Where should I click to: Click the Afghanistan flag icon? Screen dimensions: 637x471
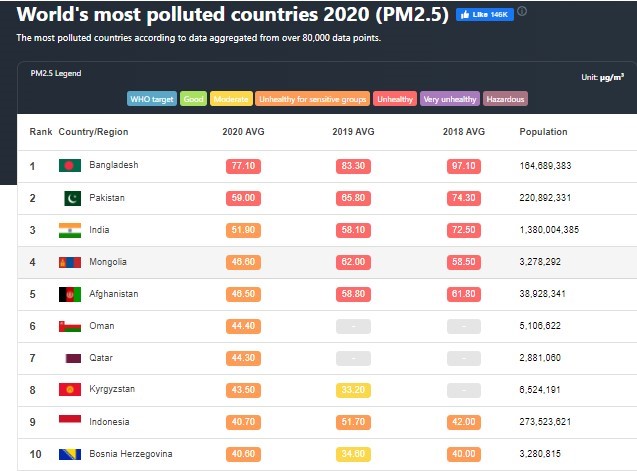coord(70,294)
